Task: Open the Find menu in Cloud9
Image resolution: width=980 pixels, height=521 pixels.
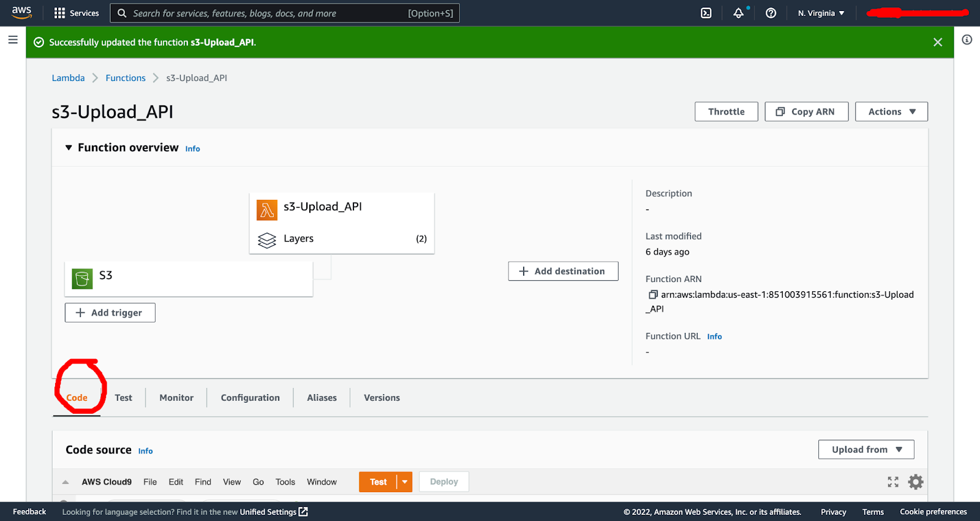Action: click(203, 482)
